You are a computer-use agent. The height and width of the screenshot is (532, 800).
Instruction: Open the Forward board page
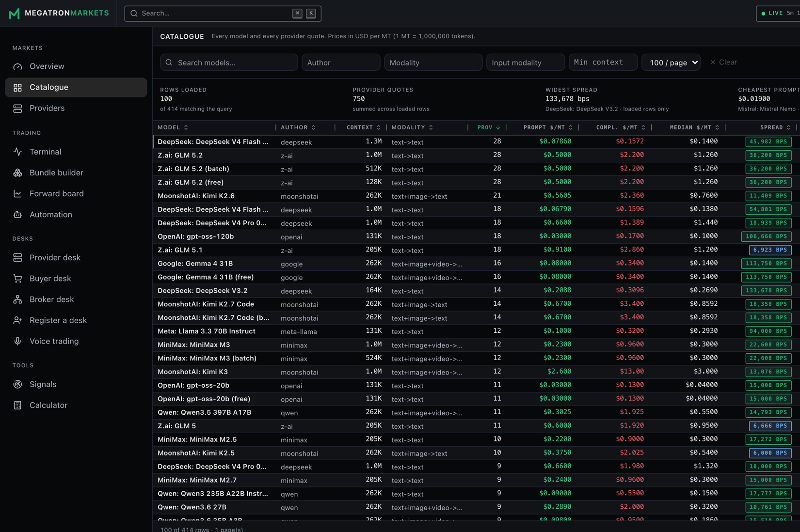(76, 193)
